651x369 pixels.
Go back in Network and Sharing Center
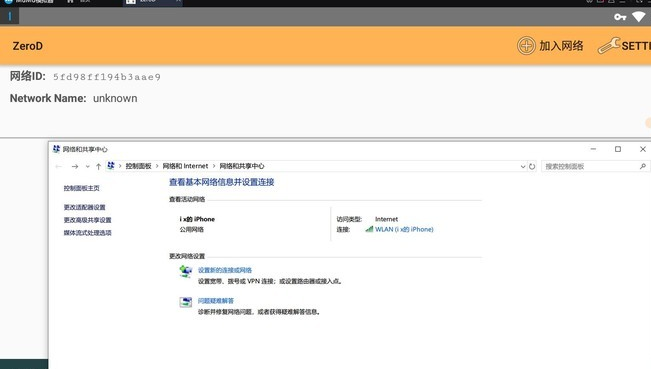pos(59,166)
